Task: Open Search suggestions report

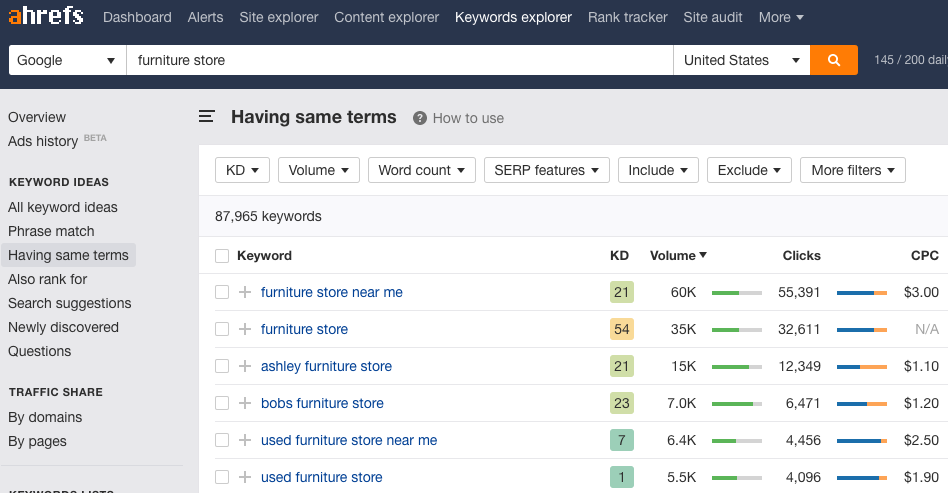Action: click(70, 303)
